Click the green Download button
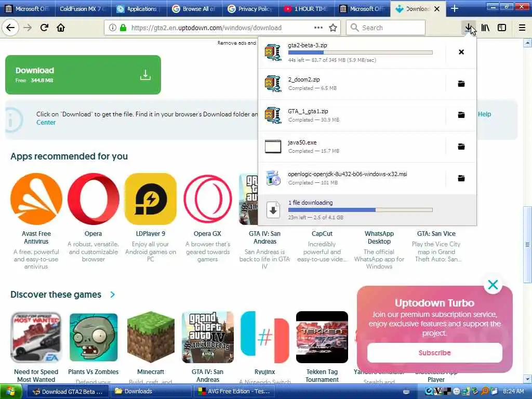The image size is (532, 399). [x=83, y=75]
